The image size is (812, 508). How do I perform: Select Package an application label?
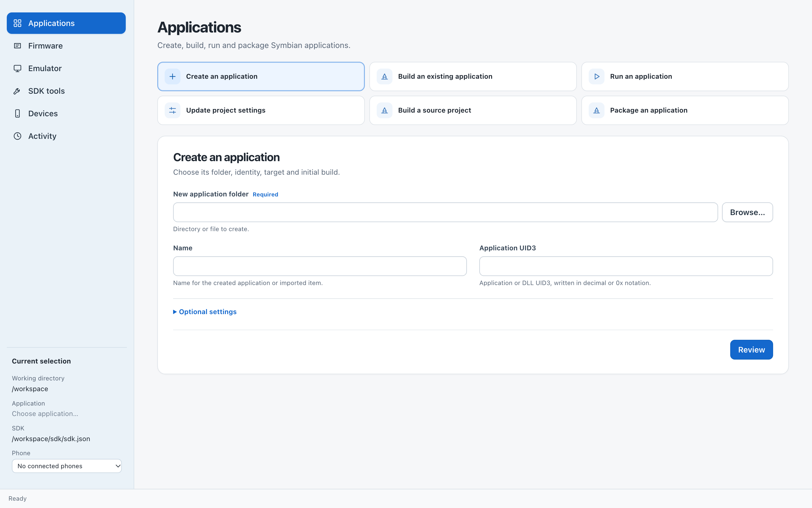(648, 110)
